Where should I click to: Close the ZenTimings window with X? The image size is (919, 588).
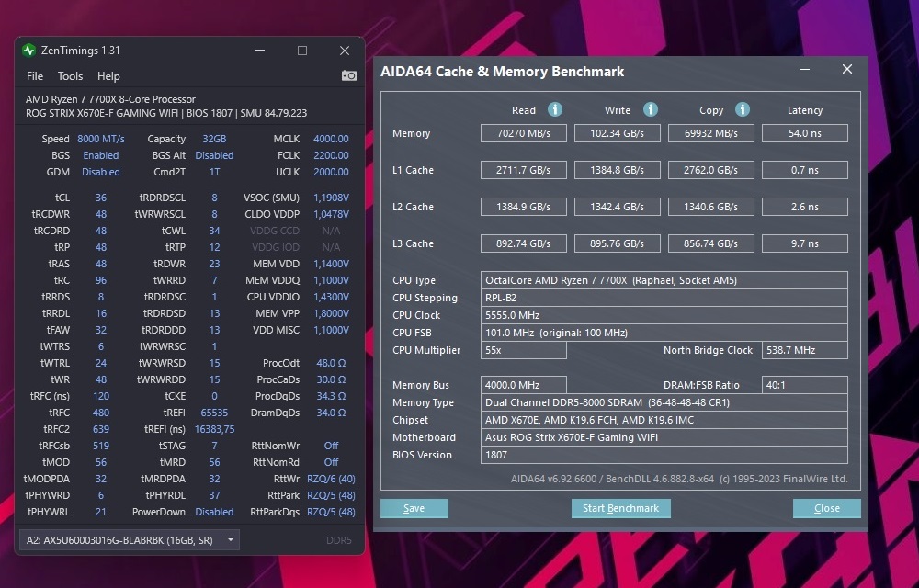click(345, 51)
